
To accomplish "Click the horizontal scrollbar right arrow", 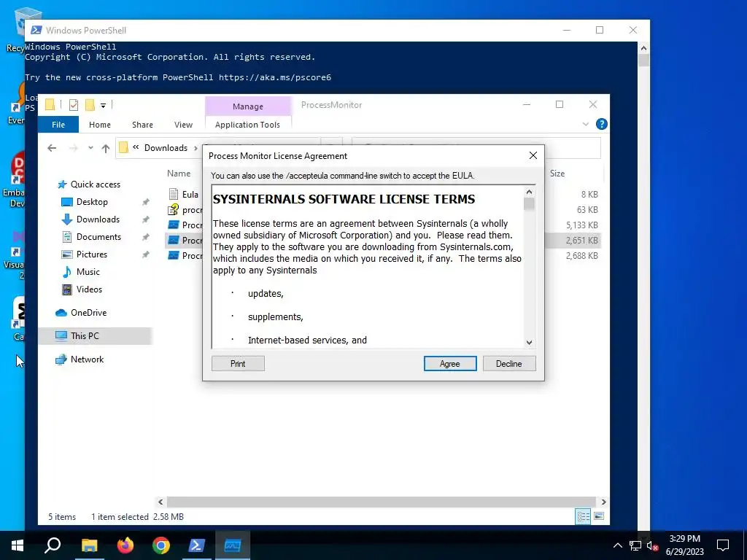I will tap(603, 502).
